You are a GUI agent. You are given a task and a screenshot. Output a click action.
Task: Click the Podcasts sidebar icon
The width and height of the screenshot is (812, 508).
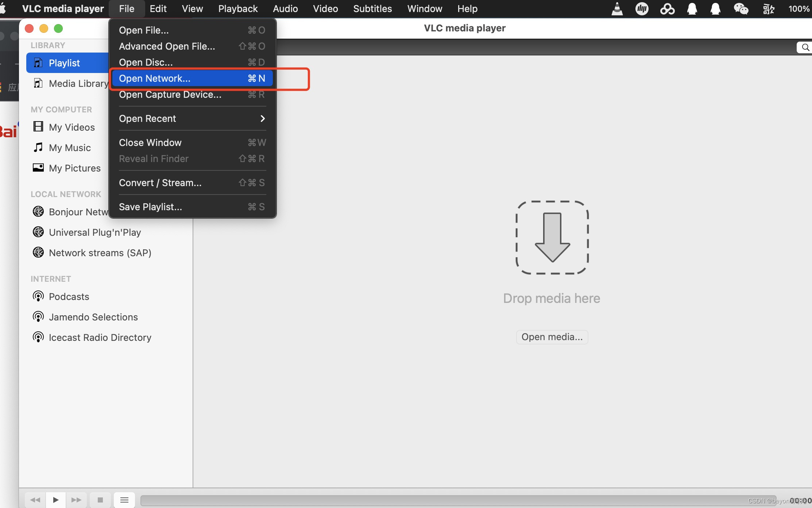[38, 296]
